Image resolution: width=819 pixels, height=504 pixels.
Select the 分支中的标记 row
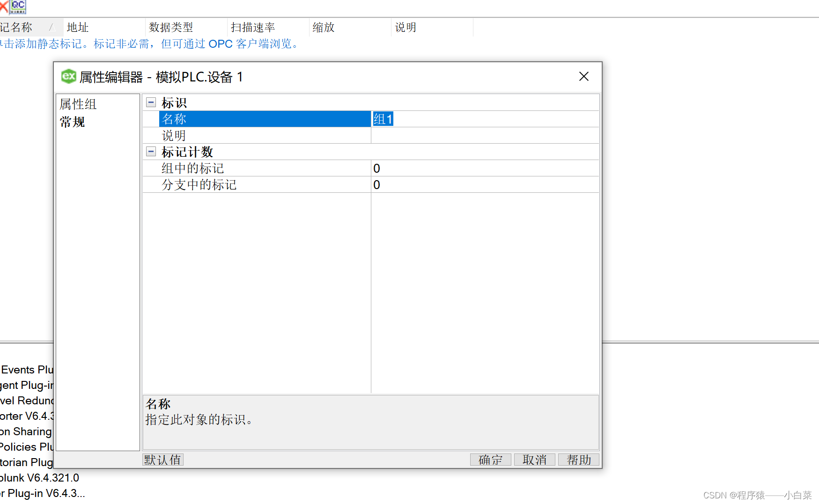[265, 184]
